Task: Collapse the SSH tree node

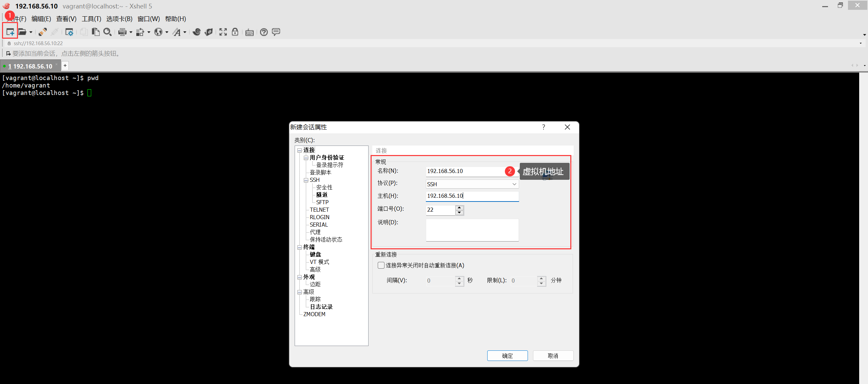Action: pos(306,180)
